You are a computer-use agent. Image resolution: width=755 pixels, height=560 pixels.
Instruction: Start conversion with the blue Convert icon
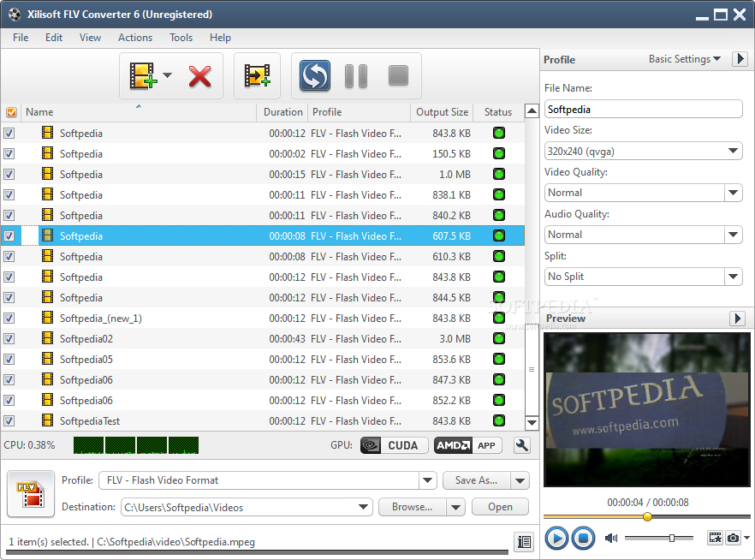(x=315, y=75)
